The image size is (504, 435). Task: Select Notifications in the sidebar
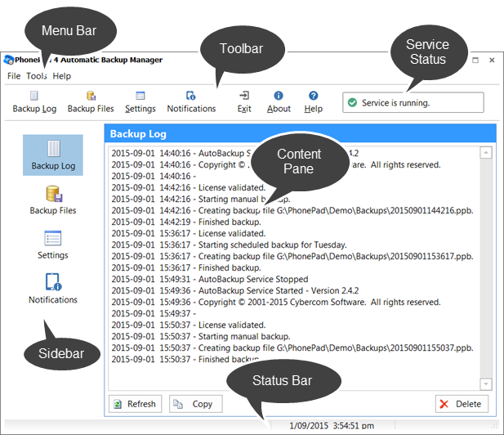tap(53, 289)
